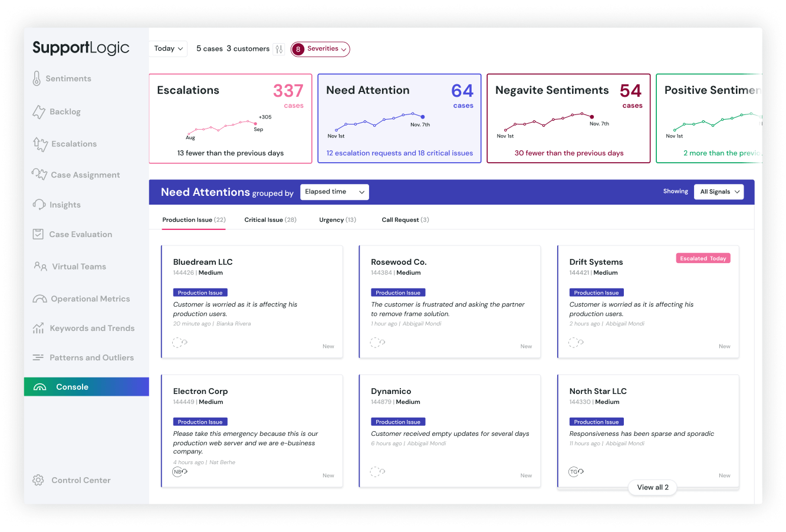This screenshot has height=532, width=786.
Task: Go to Sentiments in the sidebar
Action: 68,78
